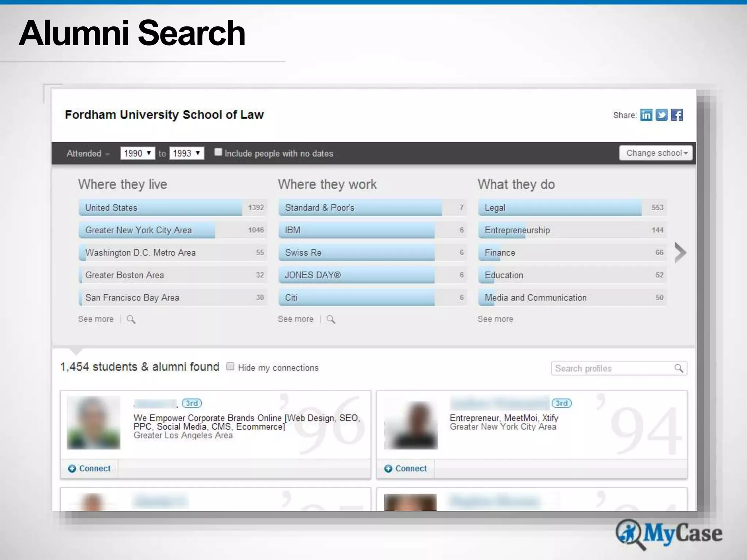Filter employers by Swiss Re
Viewport: 747px width, 560px height.
point(373,253)
